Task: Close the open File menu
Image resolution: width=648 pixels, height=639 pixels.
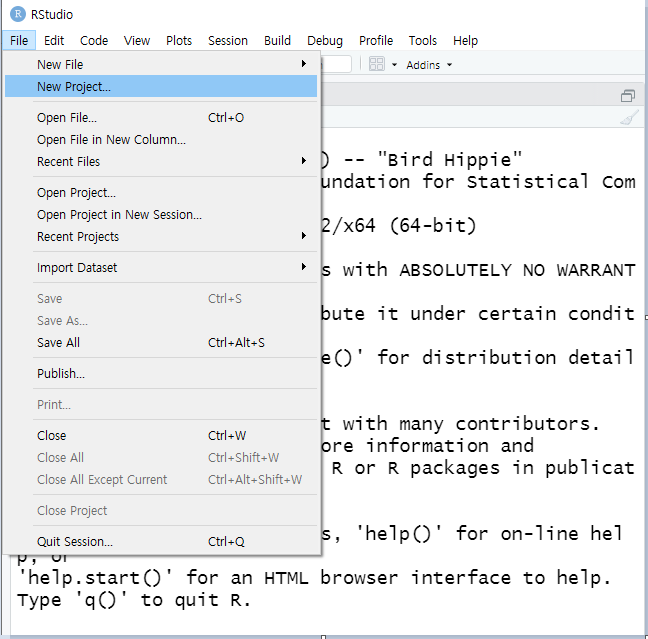Action: (x=19, y=41)
